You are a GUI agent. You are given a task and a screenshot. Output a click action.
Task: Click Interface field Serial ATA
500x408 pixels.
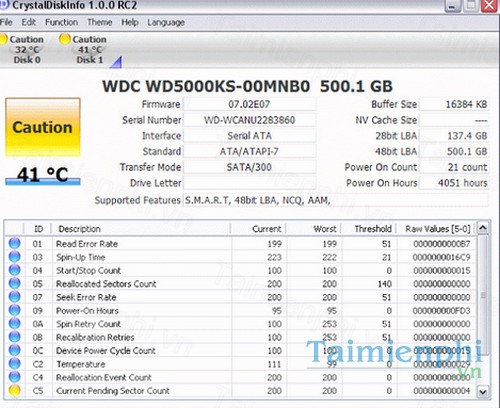pos(249,136)
